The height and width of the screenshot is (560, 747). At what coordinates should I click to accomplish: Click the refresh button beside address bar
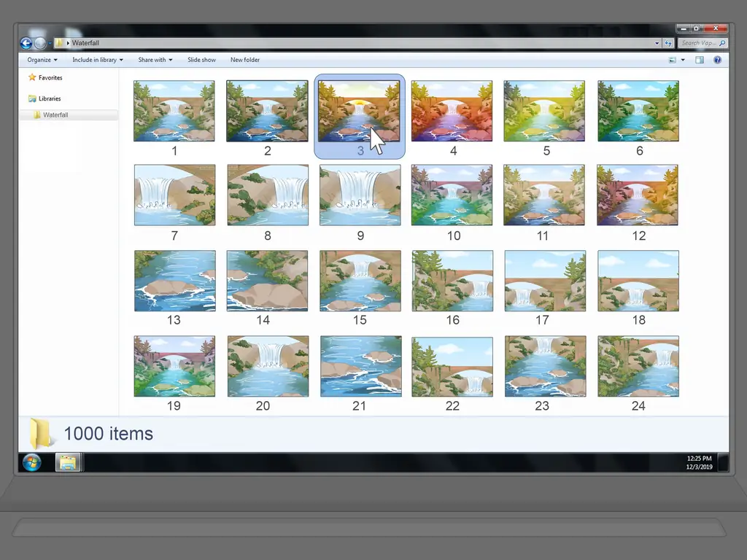668,43
